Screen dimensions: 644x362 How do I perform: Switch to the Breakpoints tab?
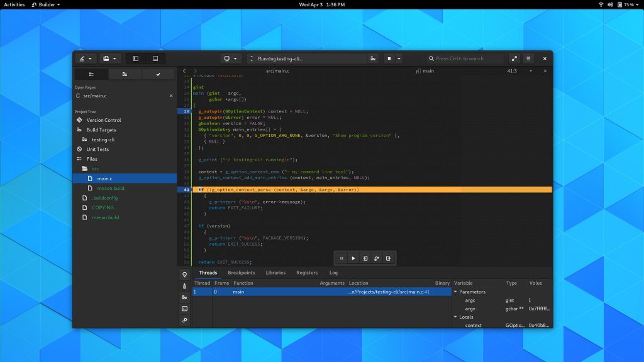(x=241, y=273)
